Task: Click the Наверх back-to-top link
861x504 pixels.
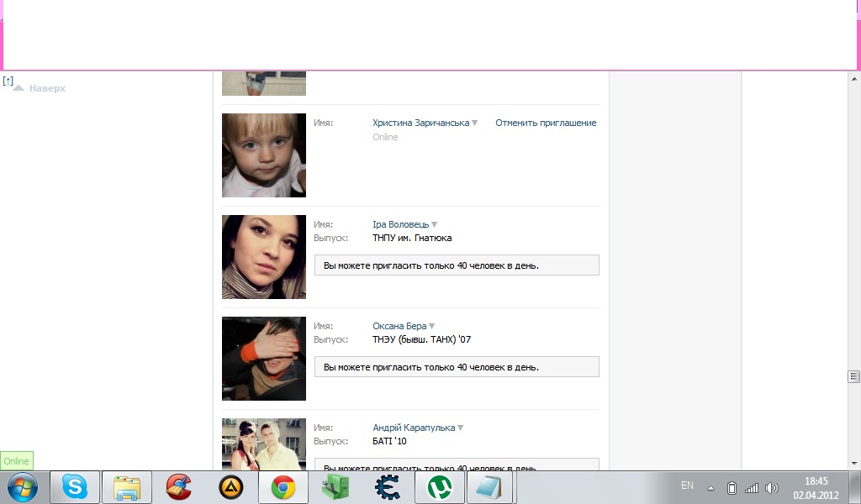Action: [47, 88]
